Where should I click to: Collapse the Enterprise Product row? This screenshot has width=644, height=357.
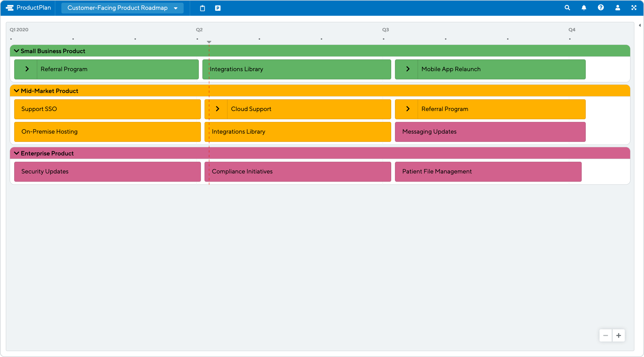(17, 153)
